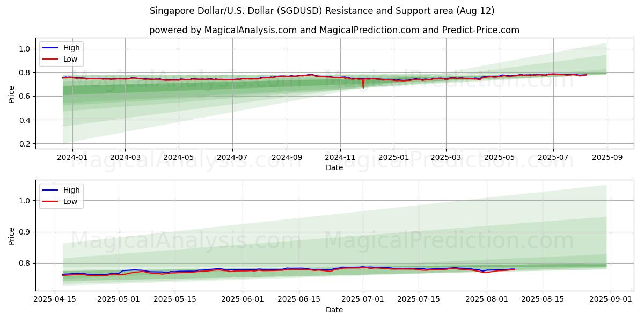
Task: Click the '2025-04-15' tick label
Action: tap(55, 300)
